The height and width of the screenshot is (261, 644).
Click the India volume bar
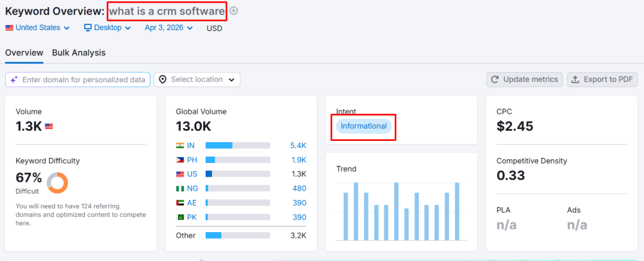pos(238,145)
